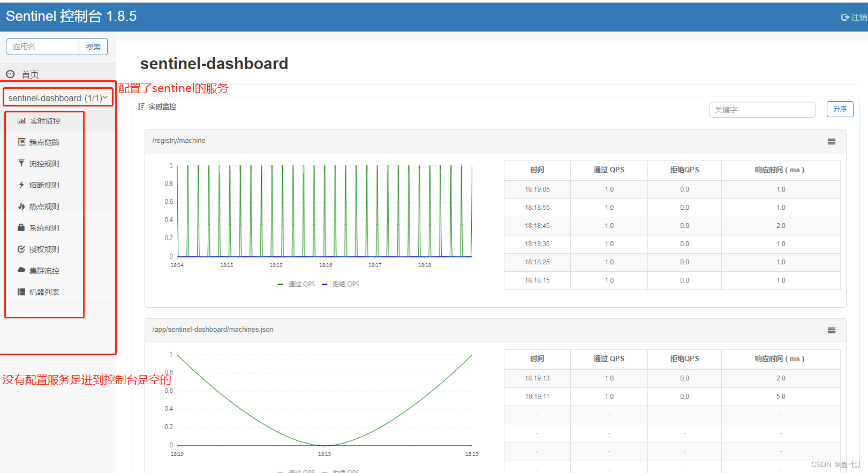The image size is (868, 473).
Task: Click the 搜索 search button
Action: 93,47
